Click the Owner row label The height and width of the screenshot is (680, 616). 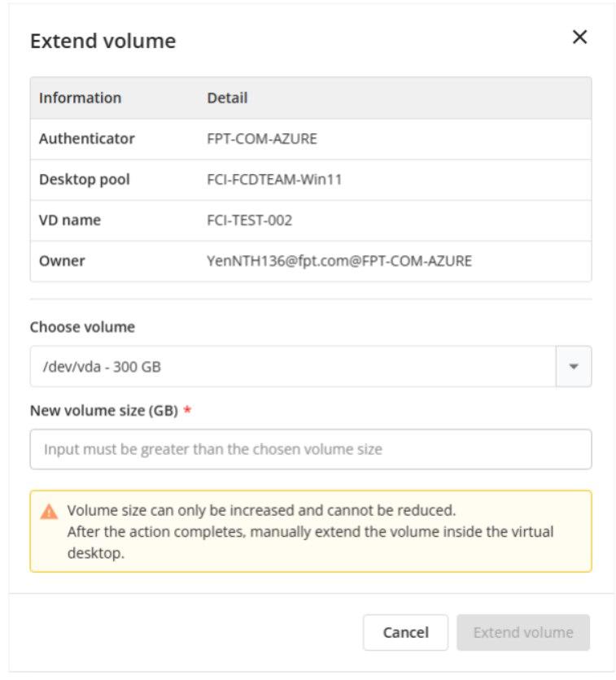tap(62, 261)
